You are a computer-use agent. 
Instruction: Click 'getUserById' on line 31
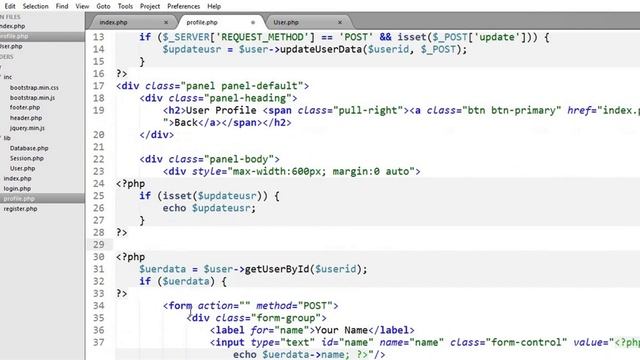pos(277,269)
